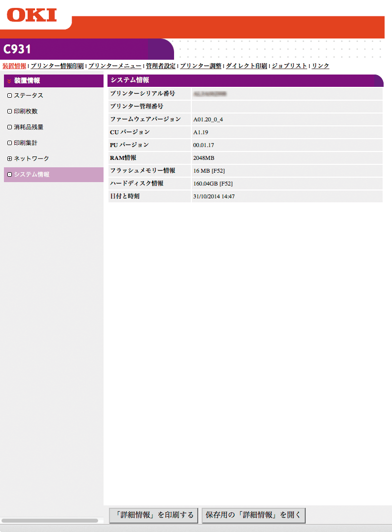Select ネットワーク sidebar label
Image resolution: width=392 pixels, height=532 pixels.
[x=32, y=158]
